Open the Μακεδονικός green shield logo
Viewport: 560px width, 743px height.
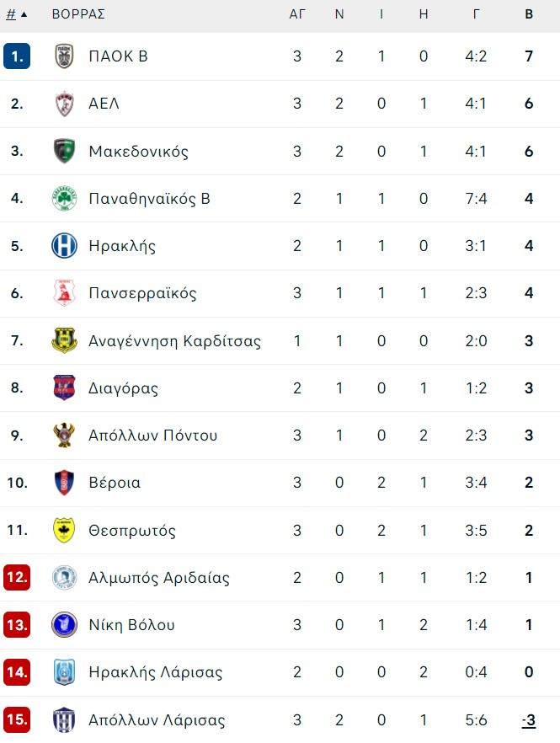(65, 151)
